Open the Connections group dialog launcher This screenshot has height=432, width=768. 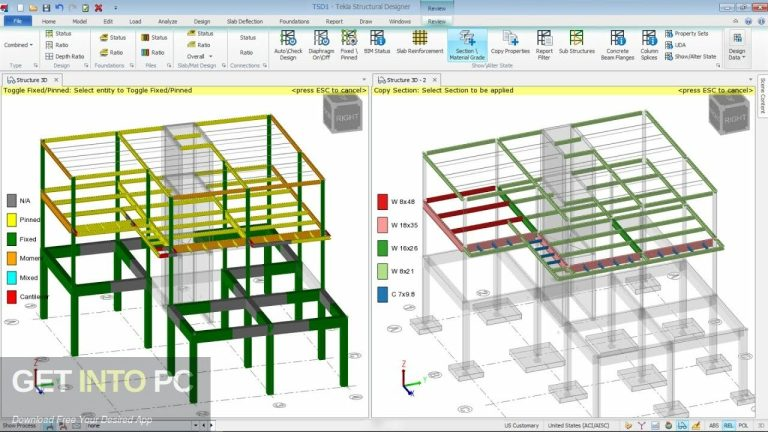point(265,66)
